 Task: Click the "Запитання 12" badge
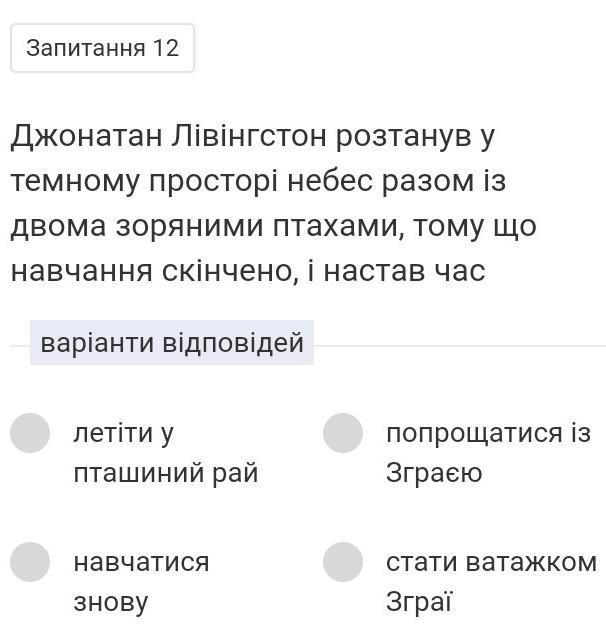(102, 48)
